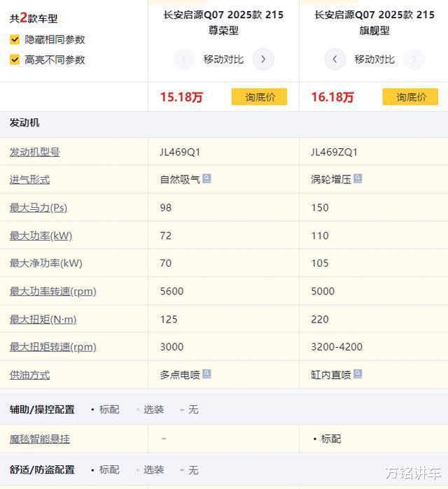
Task: Click 询底价 button for 15.18万 model
Action: coord(259,97)
